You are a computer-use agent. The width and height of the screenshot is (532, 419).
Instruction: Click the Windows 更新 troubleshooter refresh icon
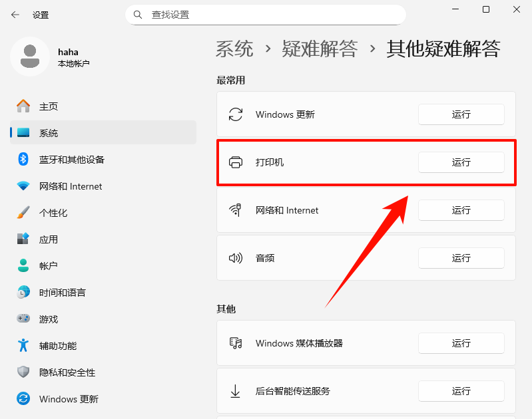[236, 114]
